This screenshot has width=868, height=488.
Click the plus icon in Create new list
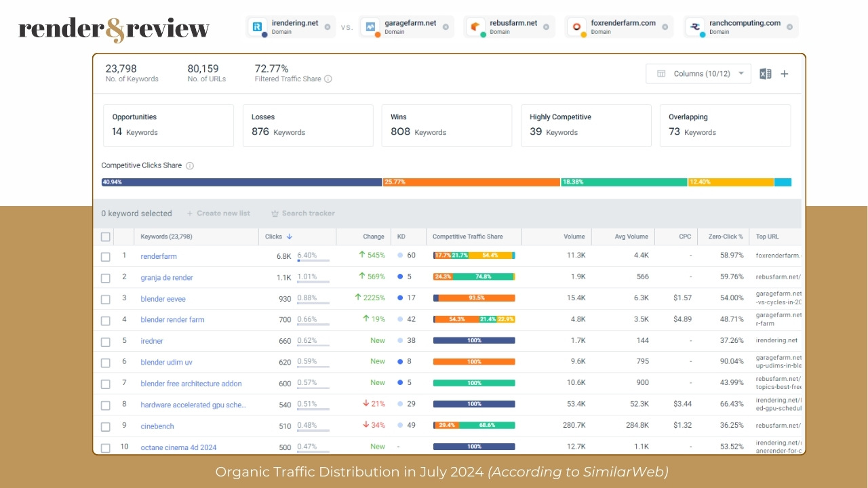point(190,213)
